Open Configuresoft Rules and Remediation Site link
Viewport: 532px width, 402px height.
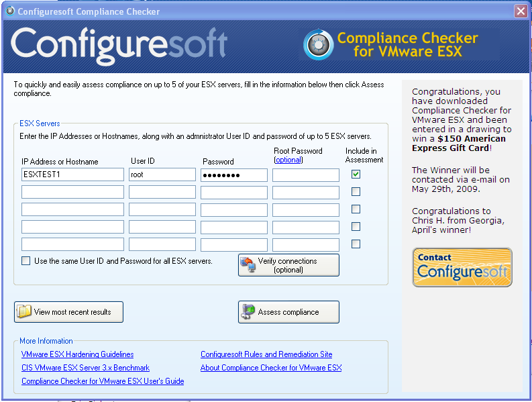266,354
